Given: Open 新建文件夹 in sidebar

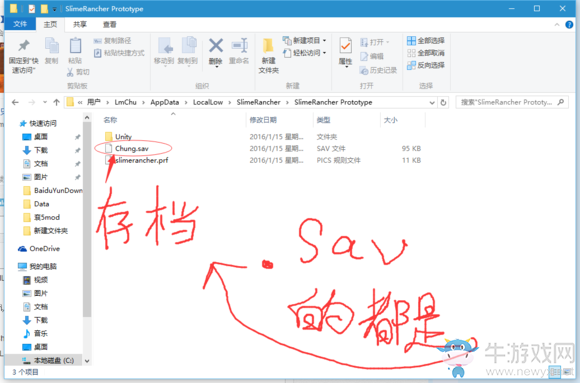Looking at the screenshot, I should pos(51,231).
